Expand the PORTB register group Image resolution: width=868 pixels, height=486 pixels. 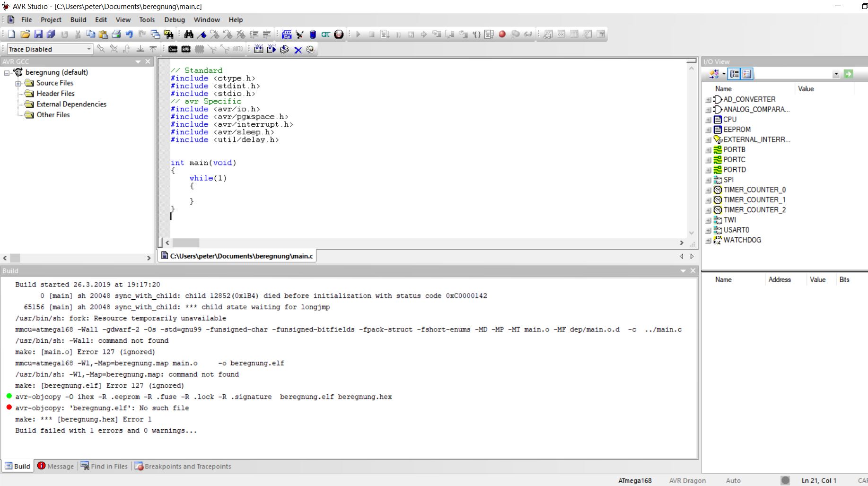tap(708, 150)
